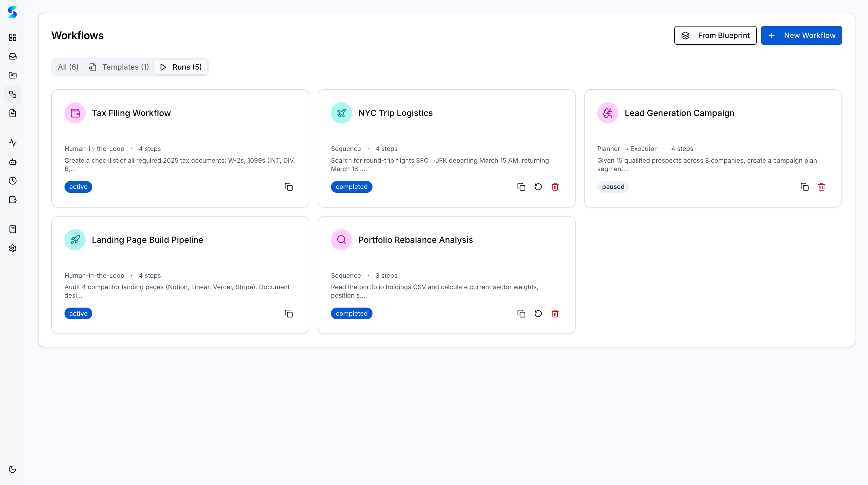Show all workflows via All filter
This screenshot has width=868, height=485.
pos(68,67)
